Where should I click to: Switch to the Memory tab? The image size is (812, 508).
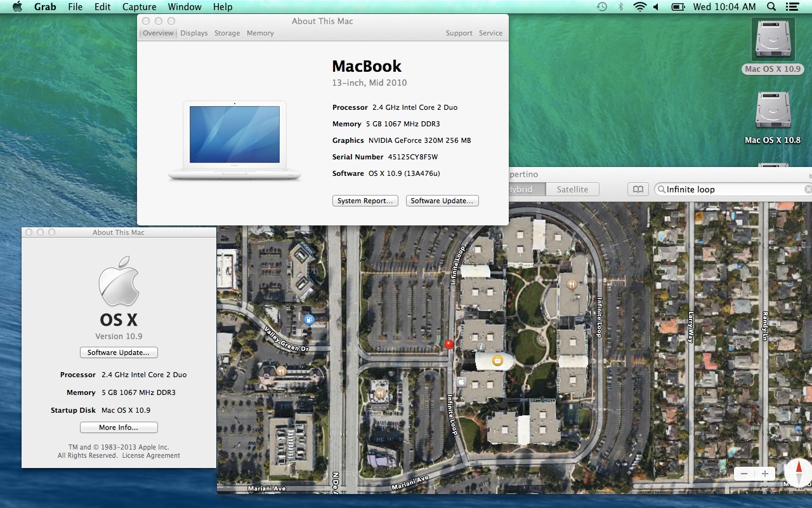point(260,33)
